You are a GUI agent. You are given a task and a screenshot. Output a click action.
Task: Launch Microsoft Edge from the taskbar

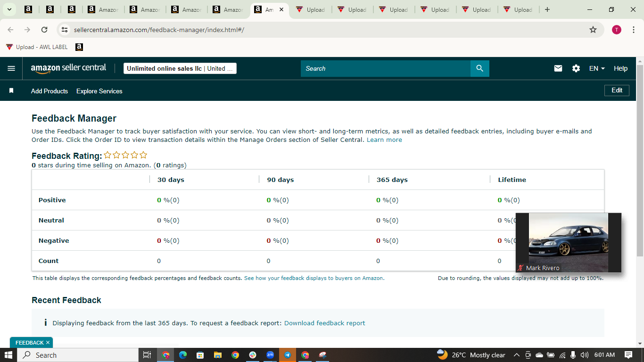coord(183,355)
